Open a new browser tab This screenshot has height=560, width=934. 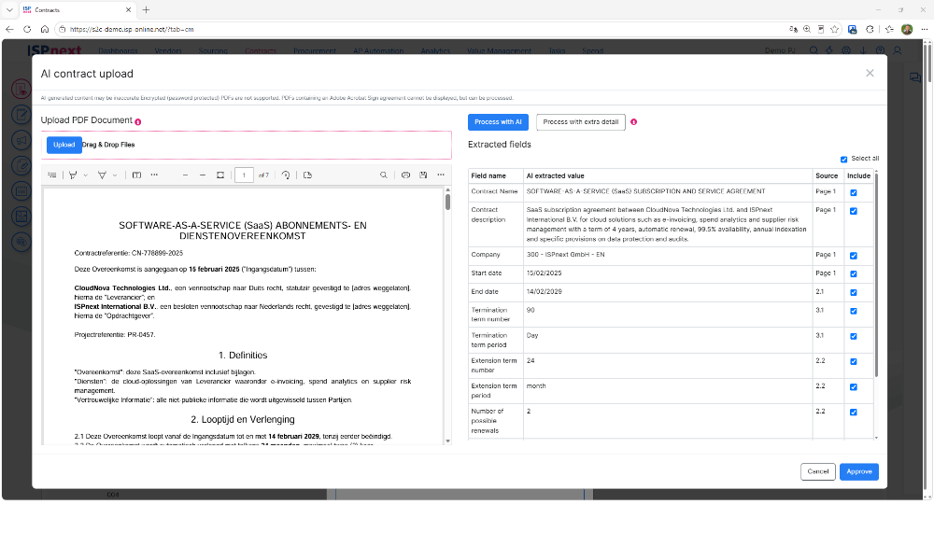point(146,9)
